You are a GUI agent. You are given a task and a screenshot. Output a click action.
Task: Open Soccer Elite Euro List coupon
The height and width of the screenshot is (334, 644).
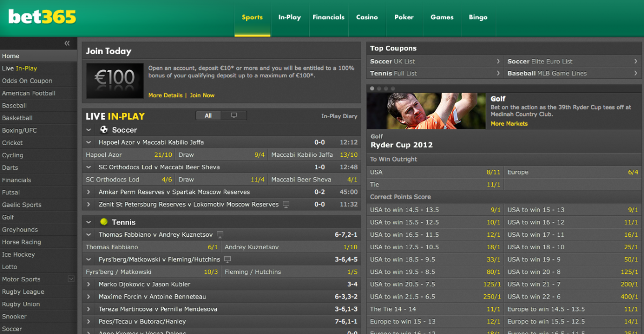click(x=573, y=61)
